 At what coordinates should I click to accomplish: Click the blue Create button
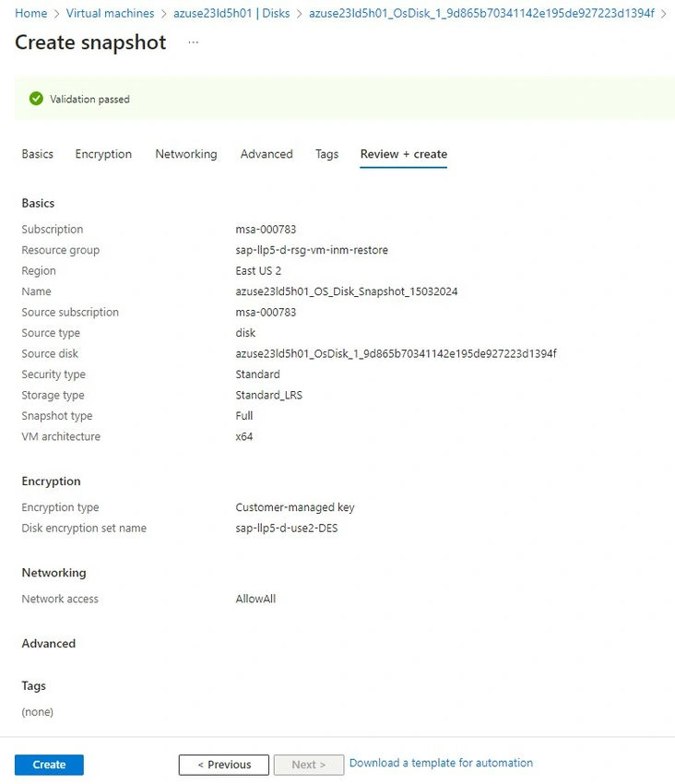[49, 765]
